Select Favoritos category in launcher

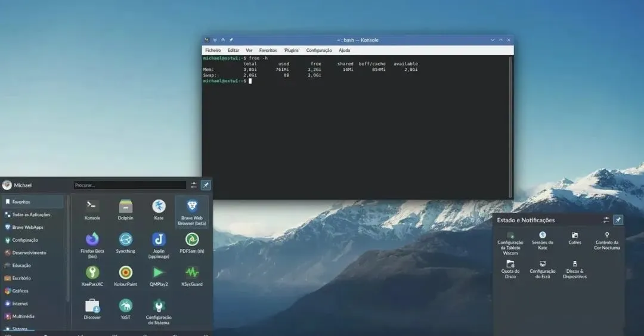point(33,202)
